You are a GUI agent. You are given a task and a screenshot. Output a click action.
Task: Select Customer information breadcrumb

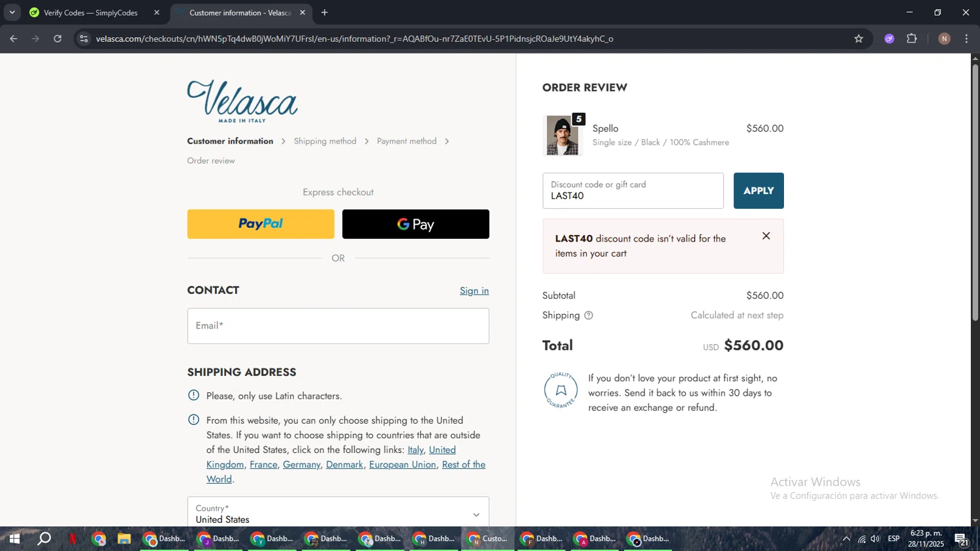coord(230,141)
